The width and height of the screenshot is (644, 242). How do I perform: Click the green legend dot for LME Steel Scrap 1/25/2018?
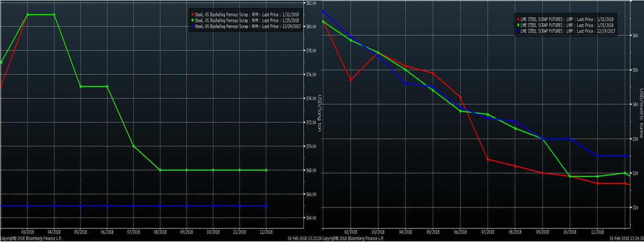[x=518, y=25]
